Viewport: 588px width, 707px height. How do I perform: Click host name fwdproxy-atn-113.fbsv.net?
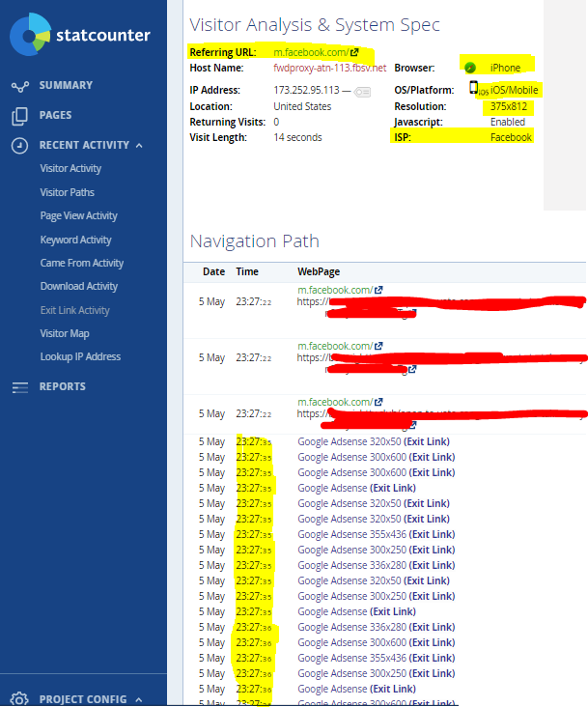(330, 68)
